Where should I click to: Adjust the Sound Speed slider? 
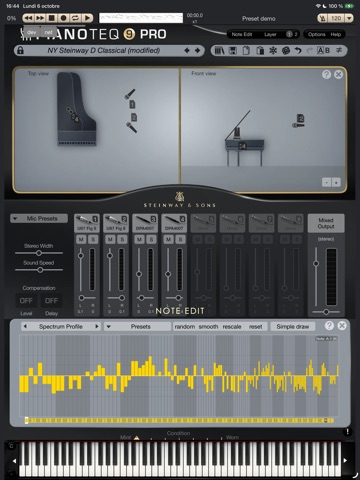pos(40,270)
